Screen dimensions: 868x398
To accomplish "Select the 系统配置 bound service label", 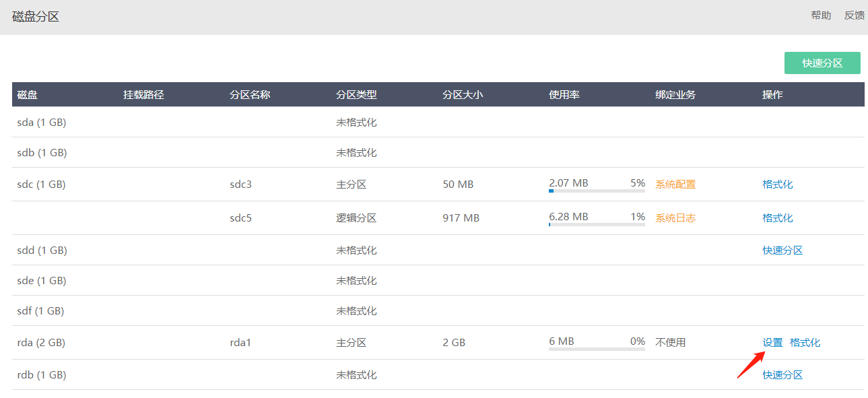I will (675, 184).
